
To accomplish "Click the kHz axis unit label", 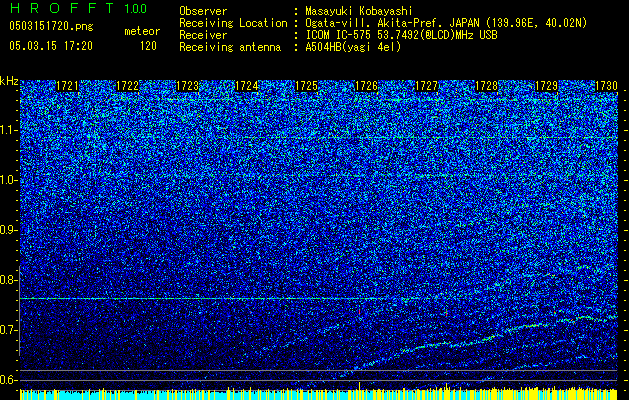I will coord(9,81).
